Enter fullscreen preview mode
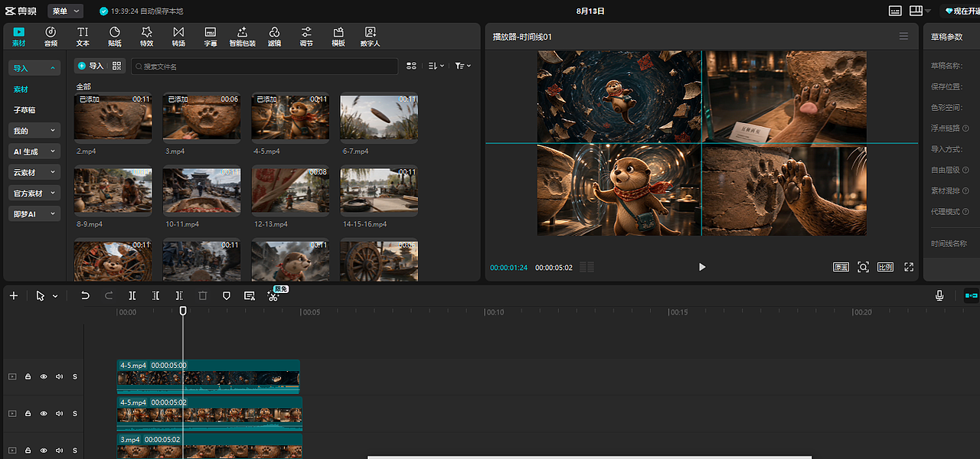Screen dimensions: 980x459 coord(909,267)
